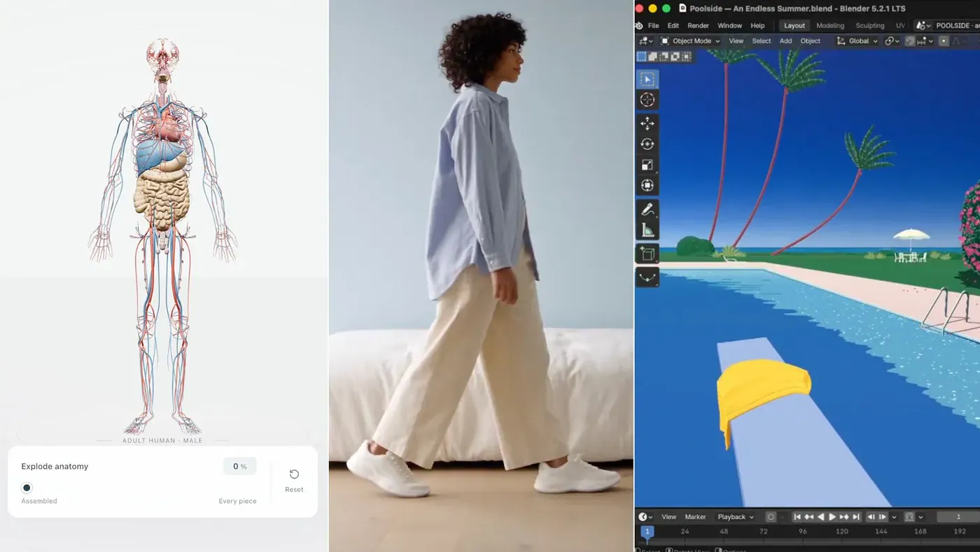Open the viewport Select menu
The height and width of the screenshot is (552, 980).
click(x=762, y=41)
